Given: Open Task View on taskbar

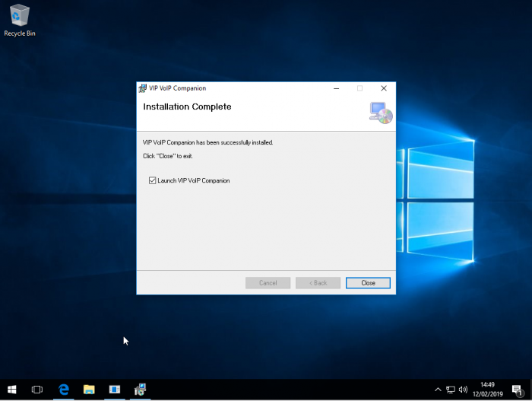Looking at the screenshot, I should tap(37, 390).
